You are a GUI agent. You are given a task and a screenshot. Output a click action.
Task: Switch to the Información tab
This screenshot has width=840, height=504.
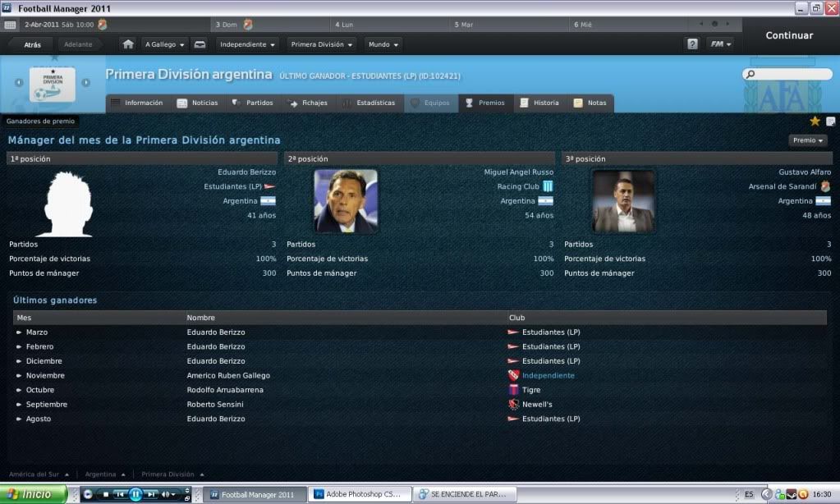pyautogui.click(x=137, y=103)
